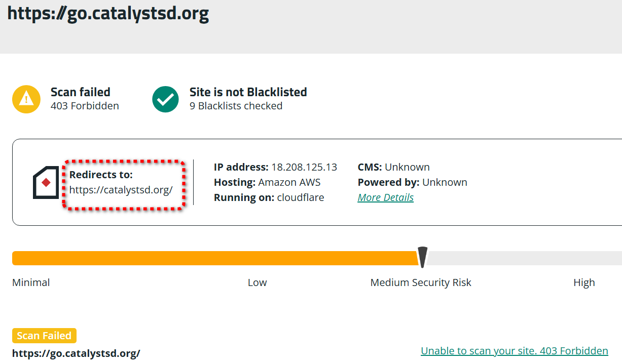Click the yellow Scan Failed badge
Viewport: 622px width, 364px height.
coord(44,336)
